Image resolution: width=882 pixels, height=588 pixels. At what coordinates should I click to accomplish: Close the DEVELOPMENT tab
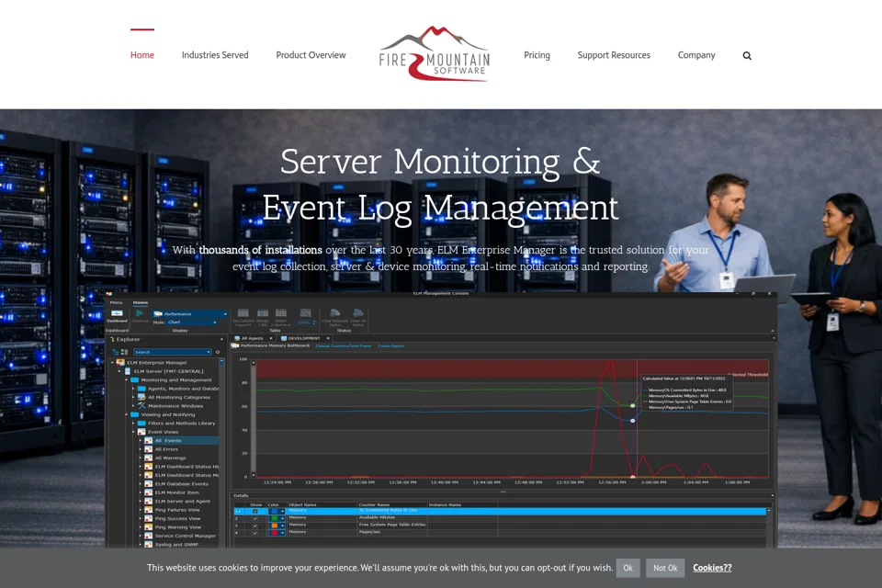[x=328, y=338]
